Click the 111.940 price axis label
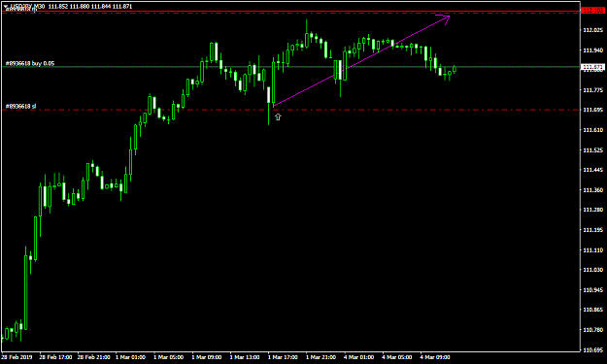Screen dimensions: 607x364 592,50
